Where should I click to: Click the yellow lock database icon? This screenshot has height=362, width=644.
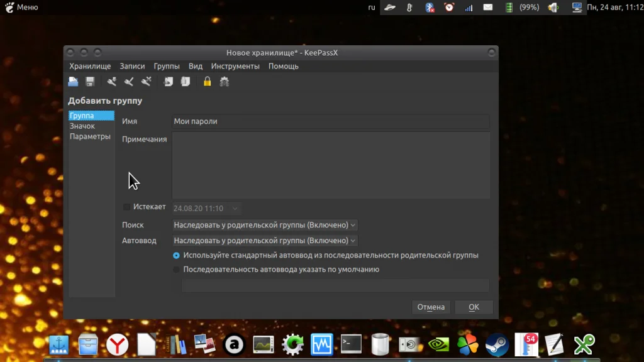click(x=207, y=82)
